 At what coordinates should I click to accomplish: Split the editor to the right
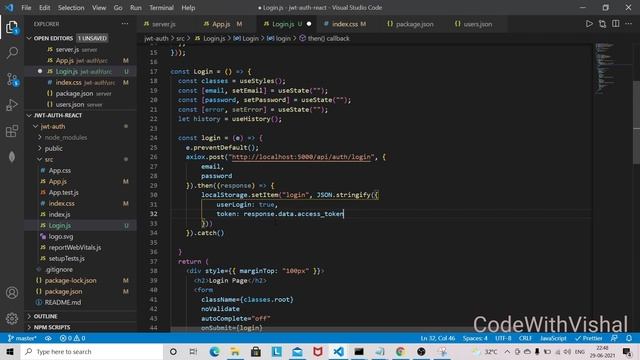click(x=616, y=24)
